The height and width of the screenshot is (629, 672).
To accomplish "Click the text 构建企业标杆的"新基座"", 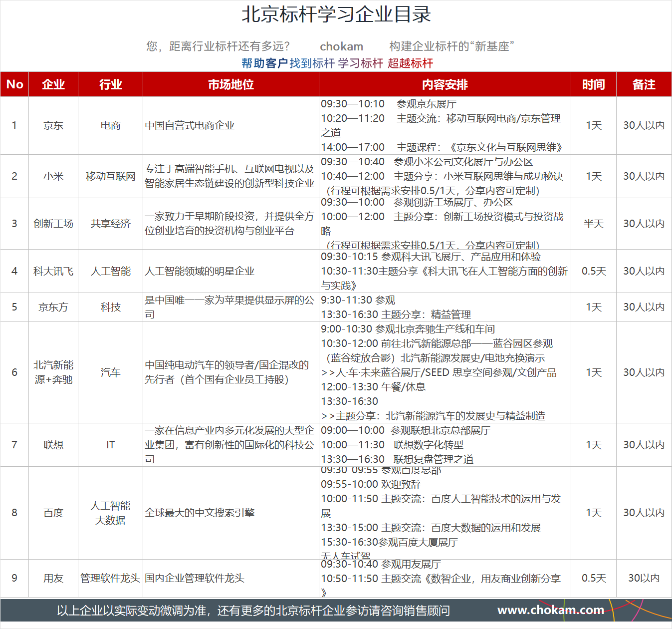I will pos(451,46).
